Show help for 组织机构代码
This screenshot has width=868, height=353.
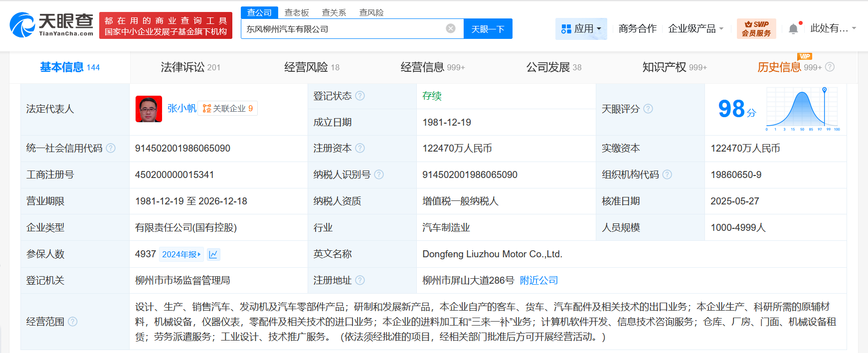tap(667, 175)
